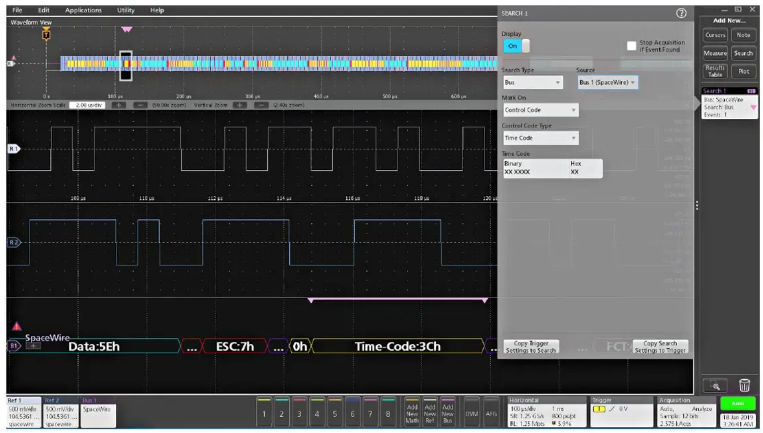
Task: Click the Cursors button
Action: (715, 35)
